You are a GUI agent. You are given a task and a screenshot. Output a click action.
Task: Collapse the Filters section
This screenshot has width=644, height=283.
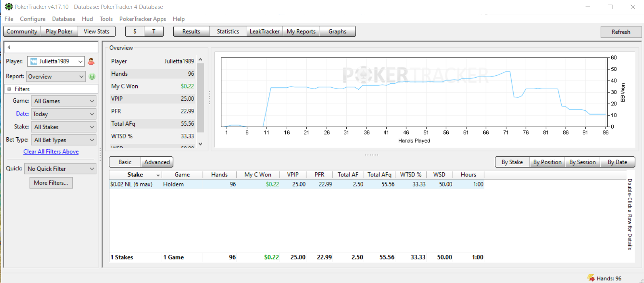pyautogui.click(x=9, y=89)
